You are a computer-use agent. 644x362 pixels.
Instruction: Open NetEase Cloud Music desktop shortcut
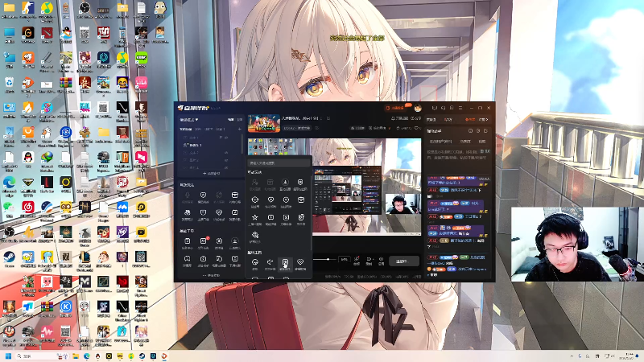pos(28,207)
